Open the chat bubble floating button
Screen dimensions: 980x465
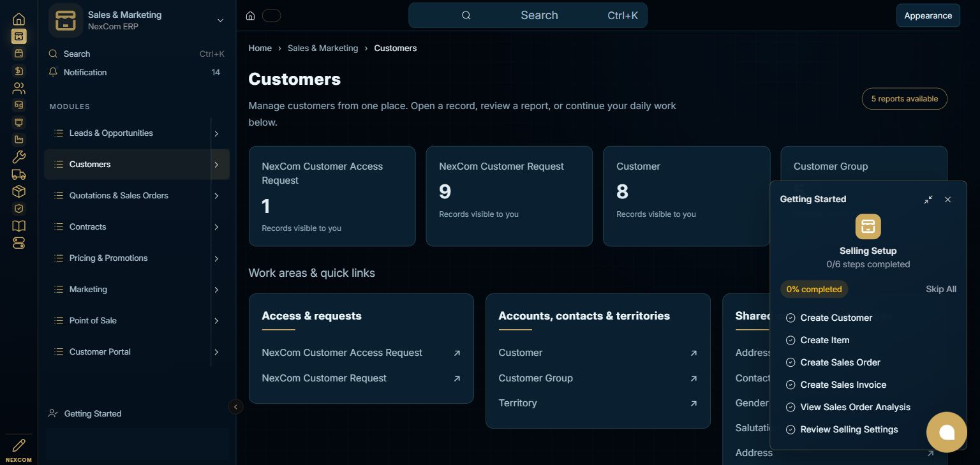[x=947, y=432]
